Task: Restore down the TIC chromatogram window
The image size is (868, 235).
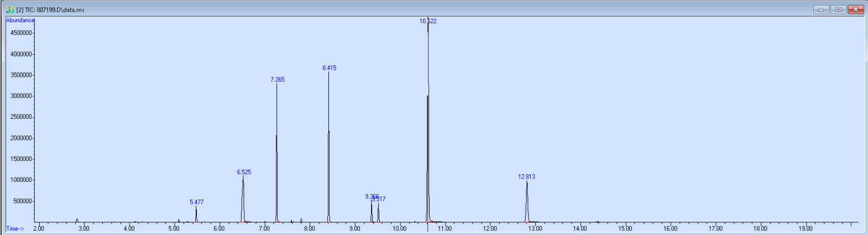Action: [x=838, y=9]
